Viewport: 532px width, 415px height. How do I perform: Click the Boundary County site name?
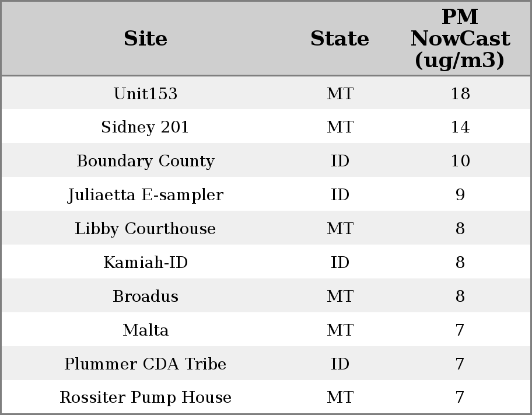pyautogui.click(x=145, y=161)
